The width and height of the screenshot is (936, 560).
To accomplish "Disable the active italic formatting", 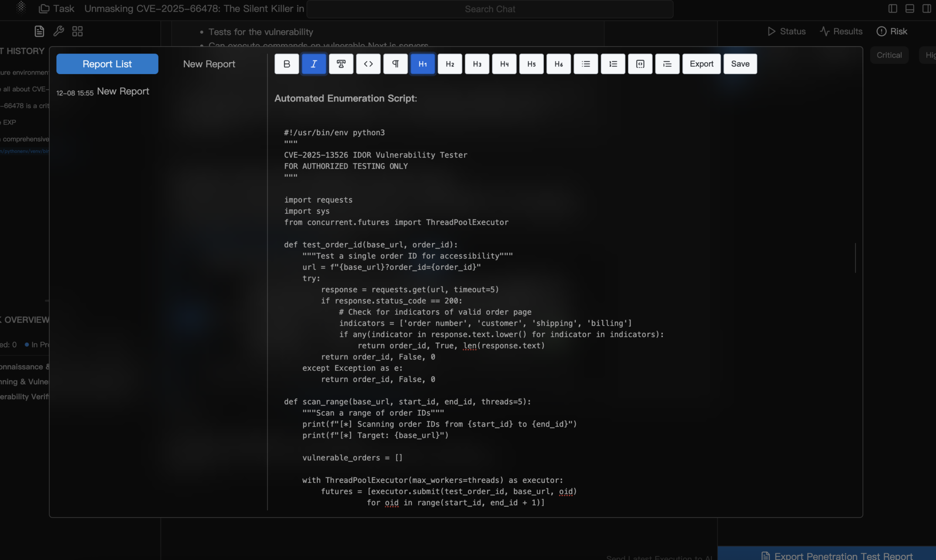I will [314, 63].
